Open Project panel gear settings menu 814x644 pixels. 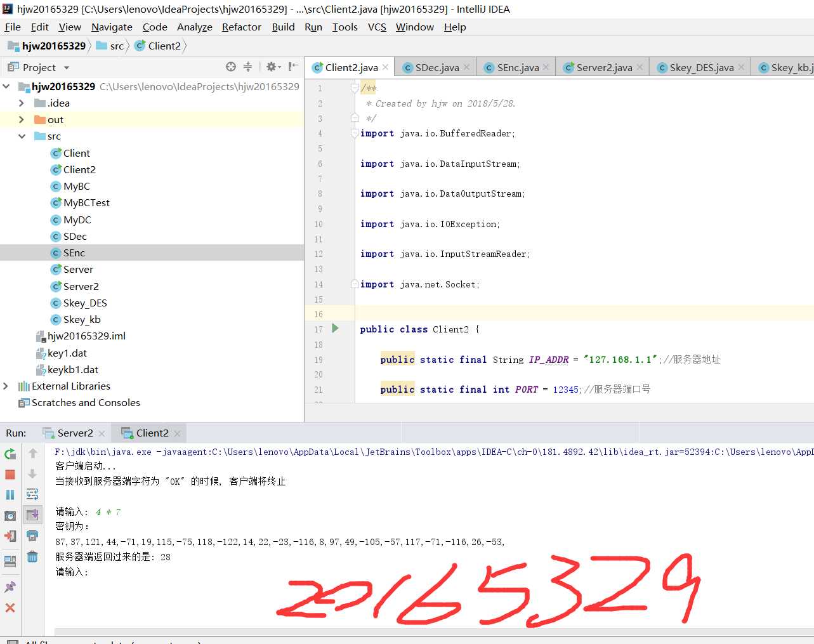point(273,67)
